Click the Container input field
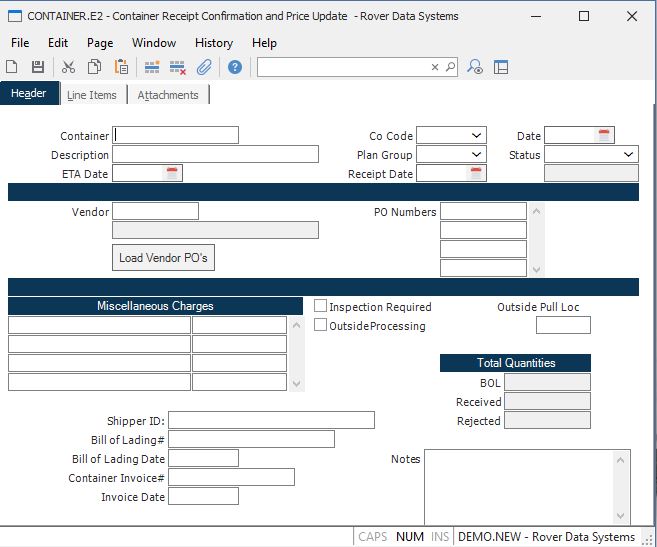Screen dimensions: 657x547 pos(176,135)
